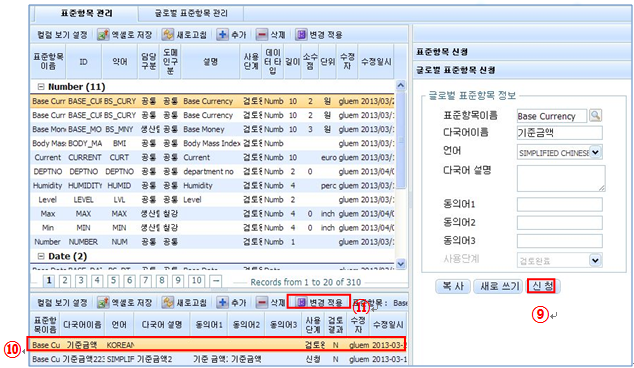Click the Excel save icon in top toolbar
634x368 pixels.
click(x=103, y=35)
